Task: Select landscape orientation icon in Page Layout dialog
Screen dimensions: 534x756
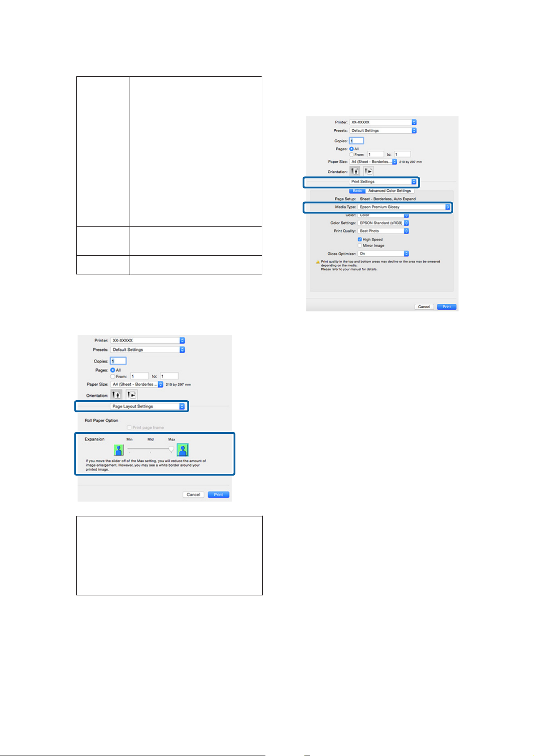Action: (x=131, y=395)
